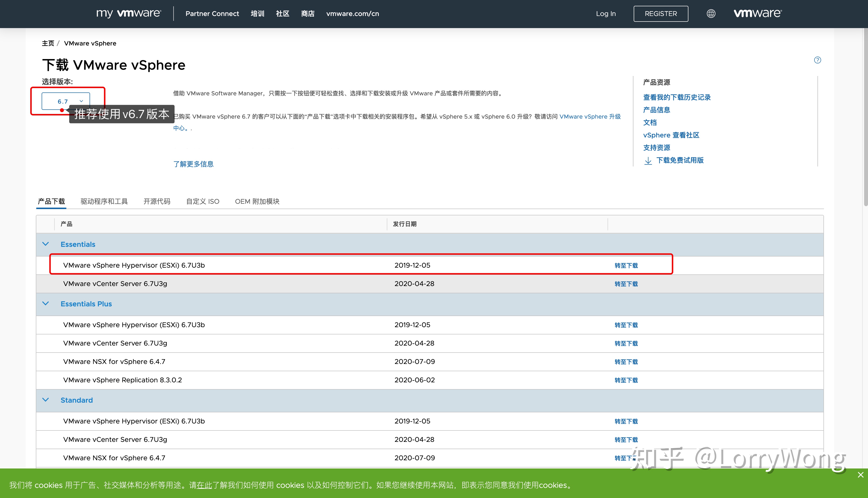Click 了解更多信息
Screen dimensions: 868x498
pyautogui.click(x=193, y=164)
